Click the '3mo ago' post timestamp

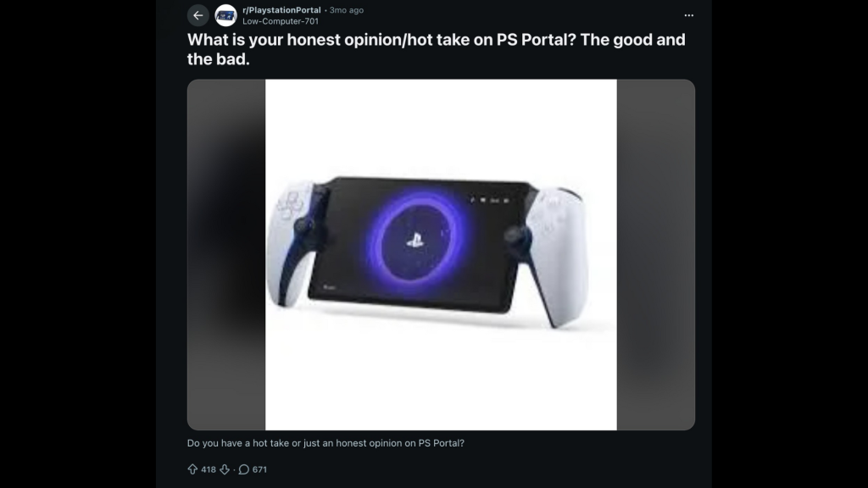pyautogui.click(x=347, y=10)
